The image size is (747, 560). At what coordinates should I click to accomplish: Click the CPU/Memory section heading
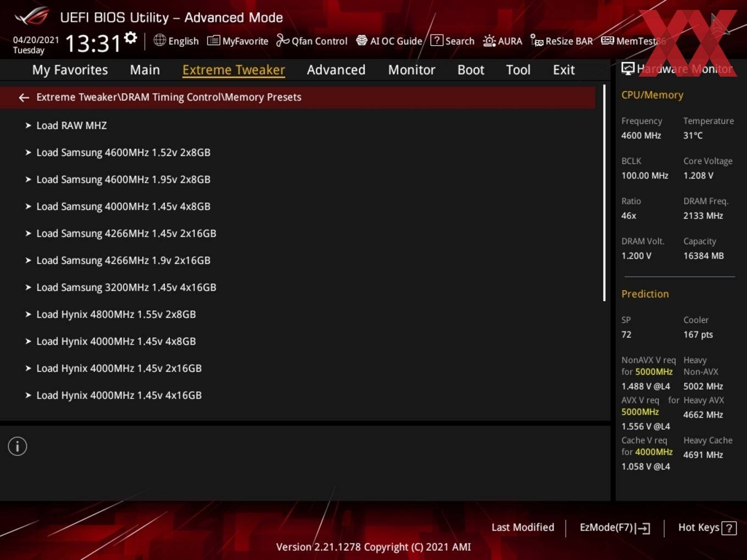652,95
